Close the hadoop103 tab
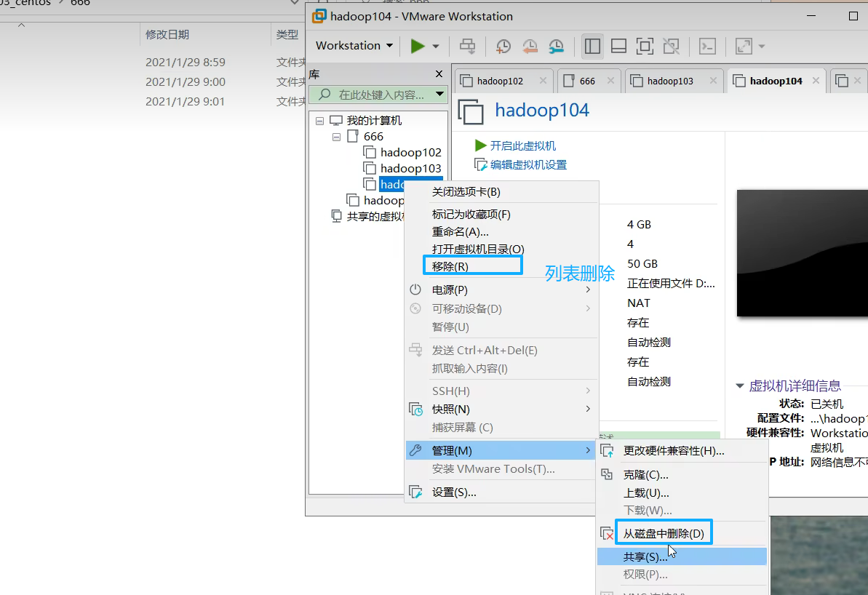Screen dimensions: 868x595 point(714,81)
